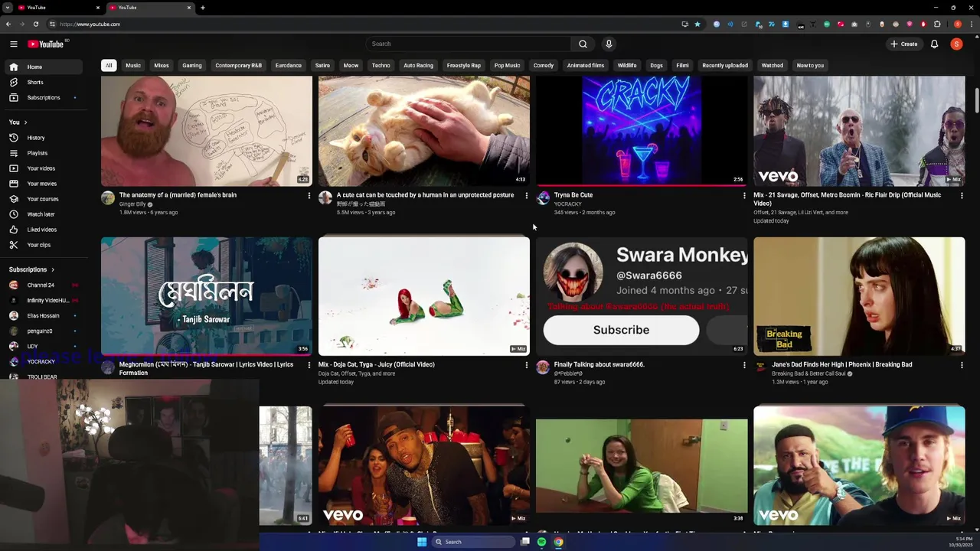Select the Music filter chip
The image size is (980, 551).
(133, 65)
